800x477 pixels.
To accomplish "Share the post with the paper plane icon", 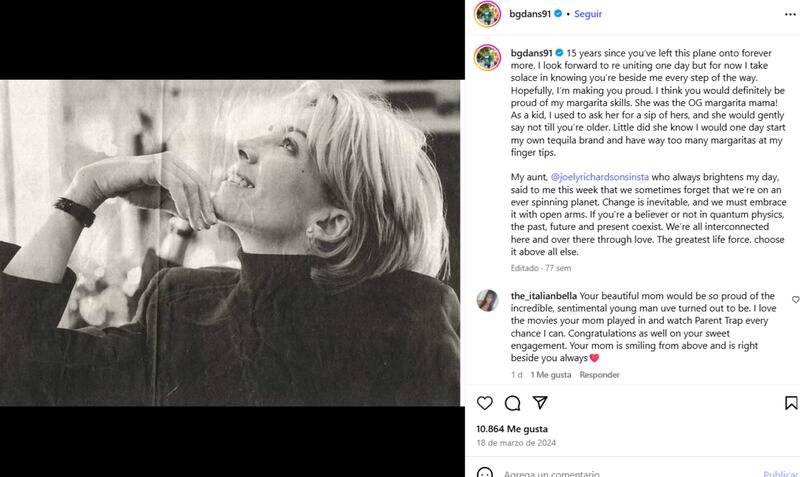I will click(540, 403).
